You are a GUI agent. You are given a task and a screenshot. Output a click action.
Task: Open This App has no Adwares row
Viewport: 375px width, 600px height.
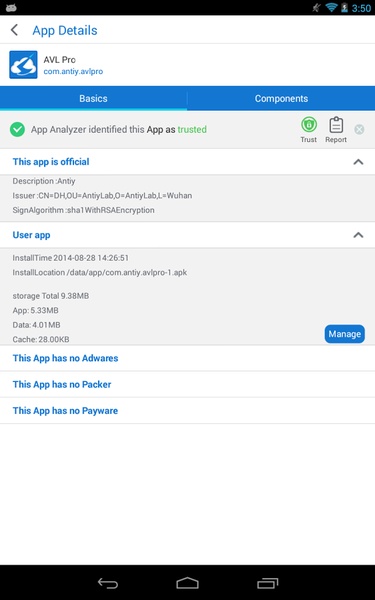click(188, 358)
